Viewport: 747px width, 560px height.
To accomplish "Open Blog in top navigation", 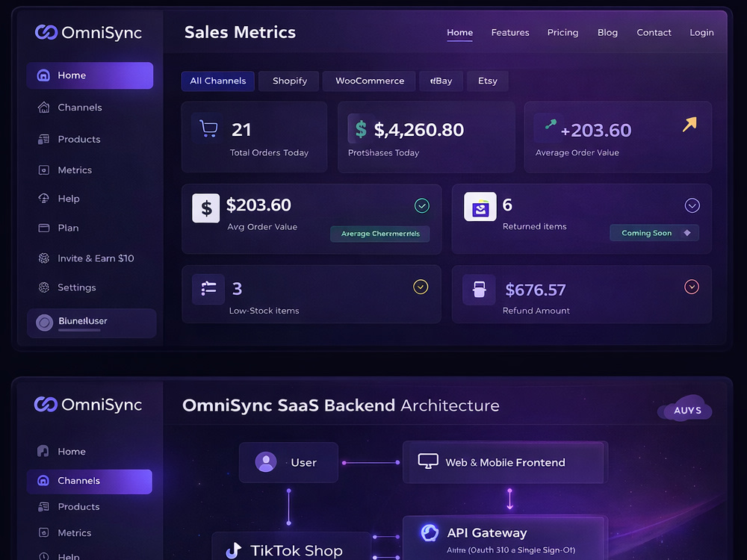I will (607, 32).
